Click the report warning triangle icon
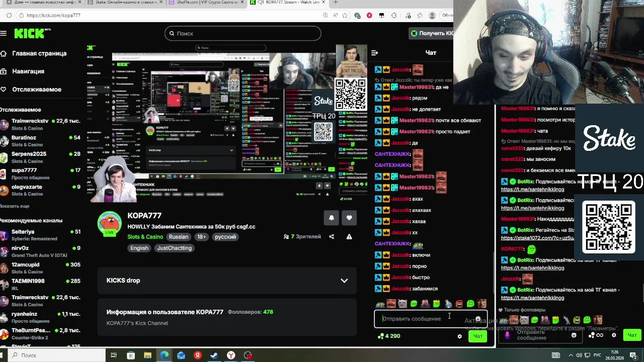The image size is (644, 362). [349, 237]
